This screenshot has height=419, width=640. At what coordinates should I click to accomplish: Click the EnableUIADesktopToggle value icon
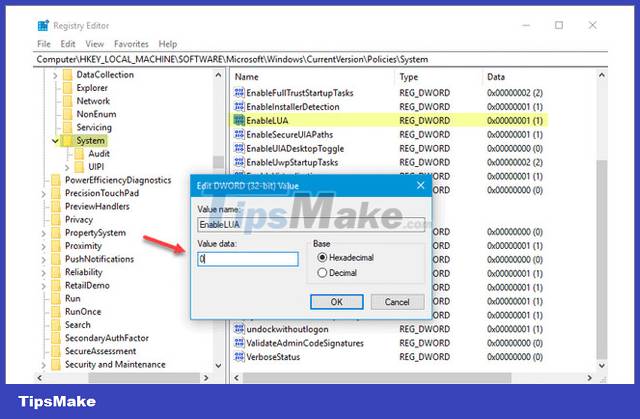tap(239, 148)
